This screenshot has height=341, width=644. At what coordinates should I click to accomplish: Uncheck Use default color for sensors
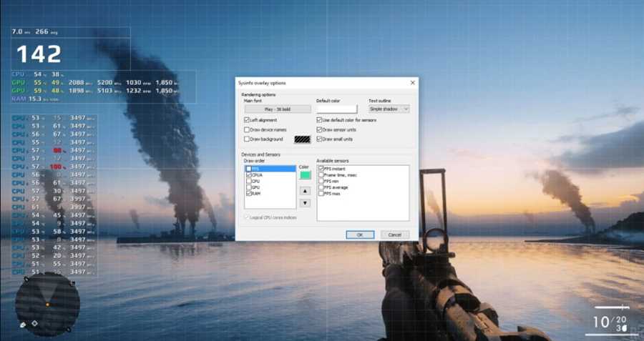tap(320, 120)
